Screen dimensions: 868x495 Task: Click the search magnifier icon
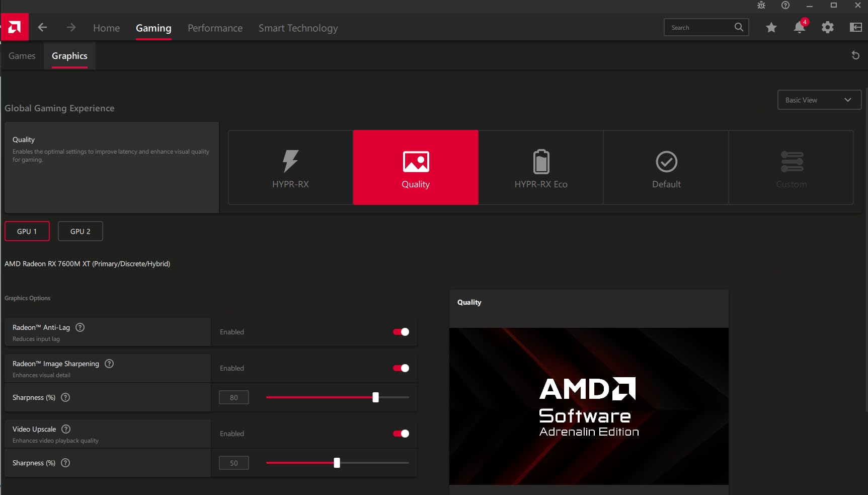739,27
